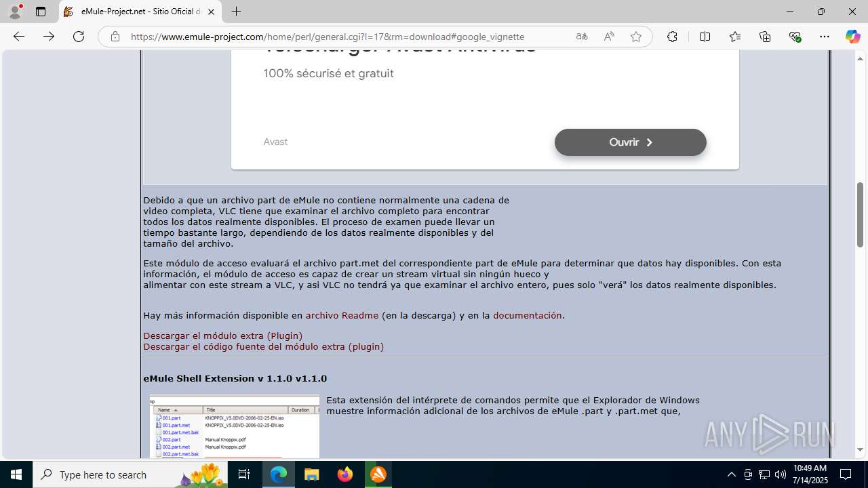Open the taskbar clock and date

(x=810, y=474)
